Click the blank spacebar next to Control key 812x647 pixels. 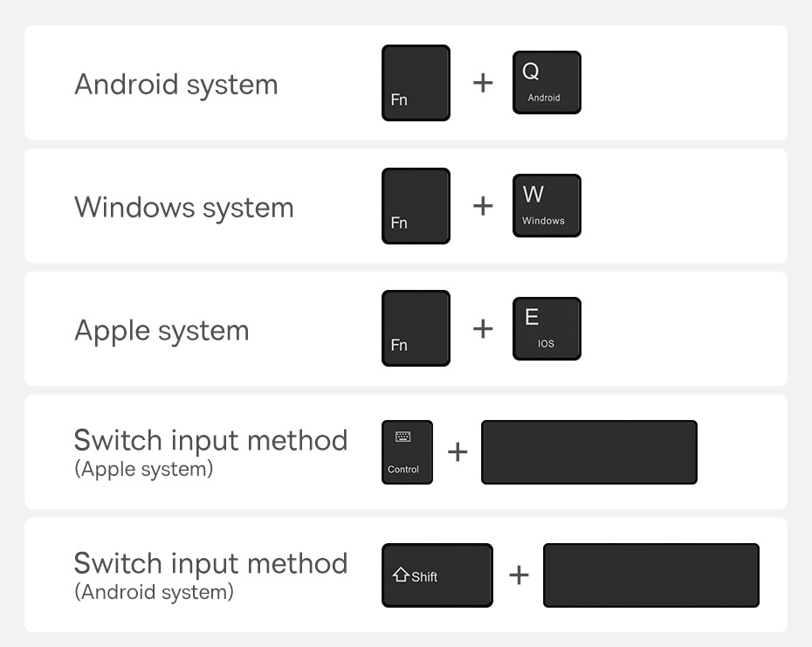(588, 452)
